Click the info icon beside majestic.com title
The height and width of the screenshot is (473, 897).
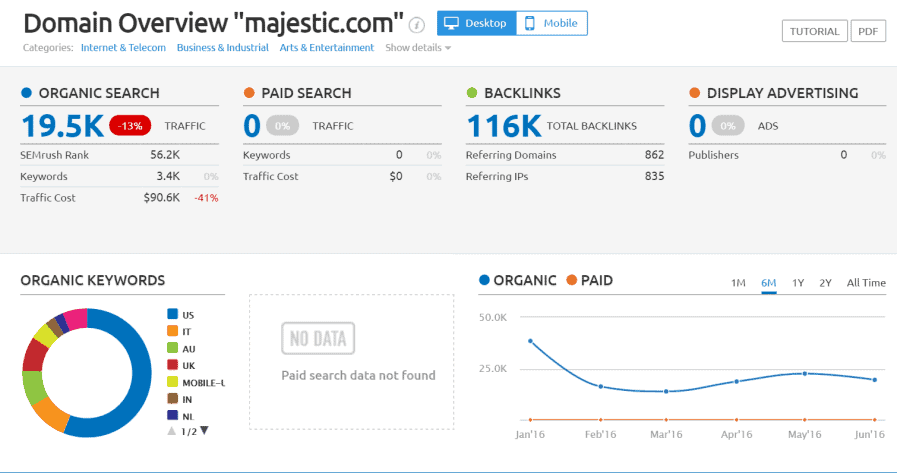(416, 25)
